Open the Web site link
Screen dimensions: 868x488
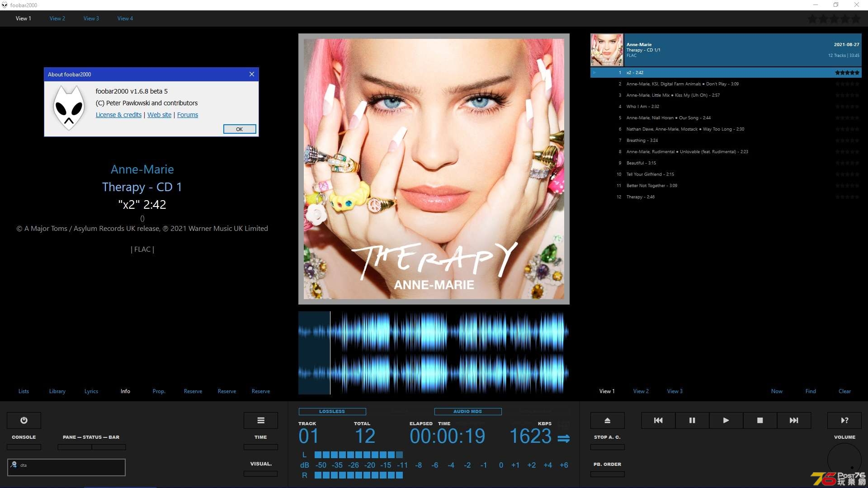160,115
